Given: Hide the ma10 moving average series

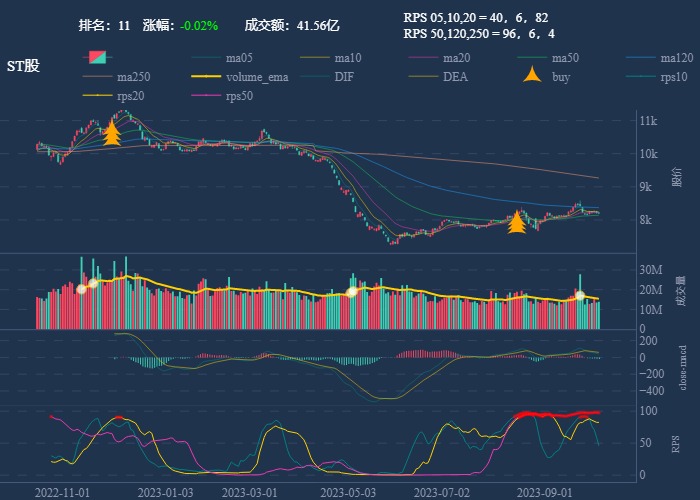Looking at the screenshot, I should [x=347, y=58].
